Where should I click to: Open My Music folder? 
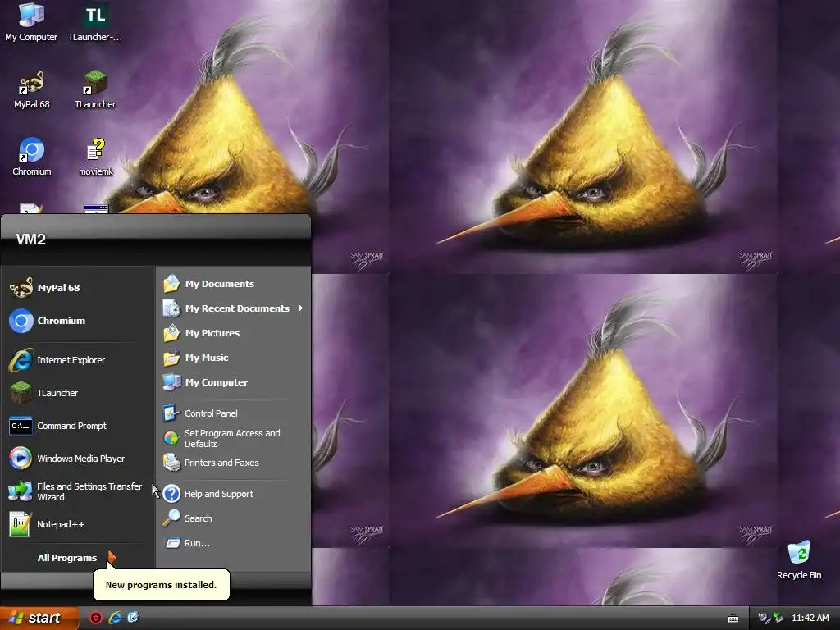tap(234, 358)
